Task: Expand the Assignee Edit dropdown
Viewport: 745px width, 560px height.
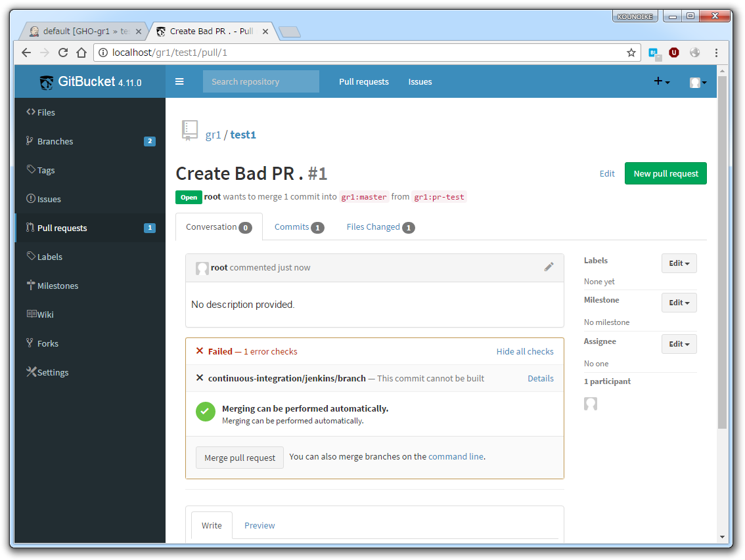Action: 679,343
